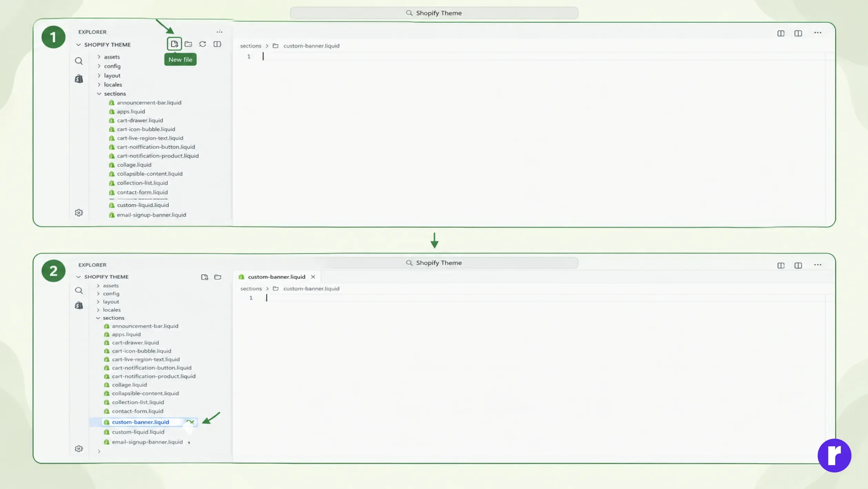Screen dimensions: 868x489
Task: Click the purple r badge button
Action: click(834, 456)
